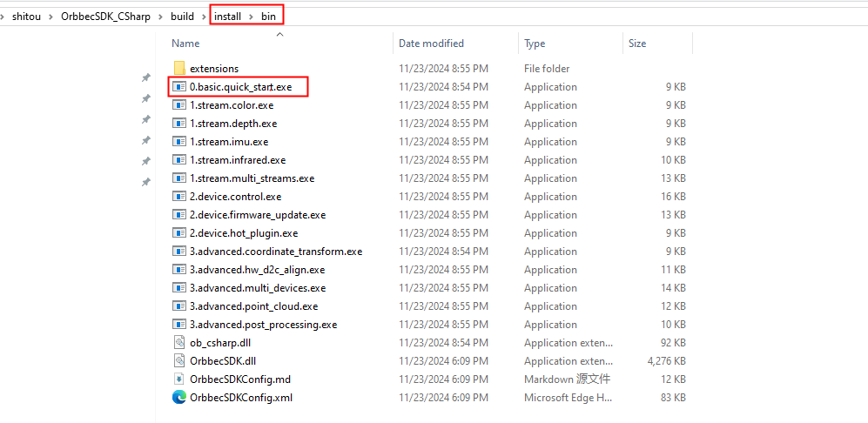Select the file name 1.stream.color.exe
868x423 pixels.
232,104
